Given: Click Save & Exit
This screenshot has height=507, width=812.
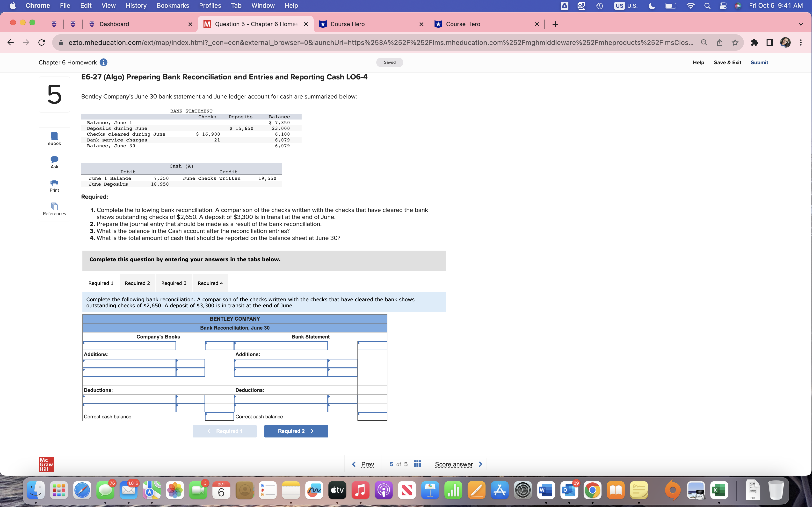Looking at the screenshot, I should click(x=727, y=62).
